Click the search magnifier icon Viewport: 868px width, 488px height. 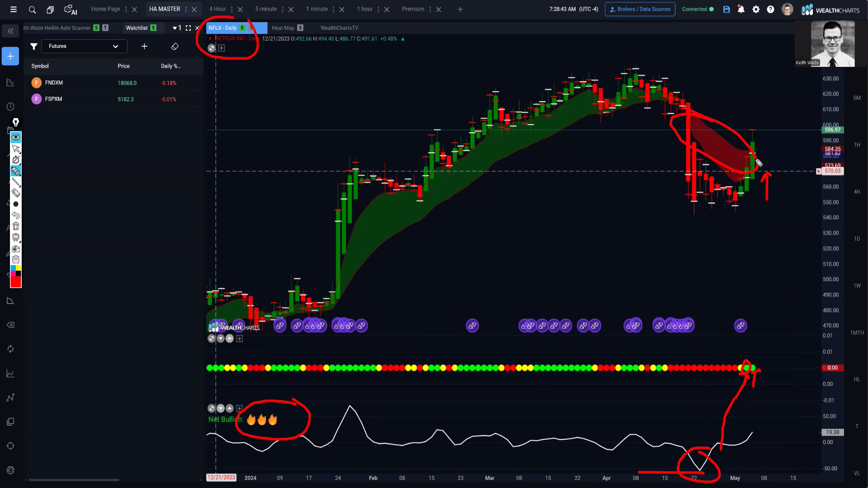click(32, 9)
